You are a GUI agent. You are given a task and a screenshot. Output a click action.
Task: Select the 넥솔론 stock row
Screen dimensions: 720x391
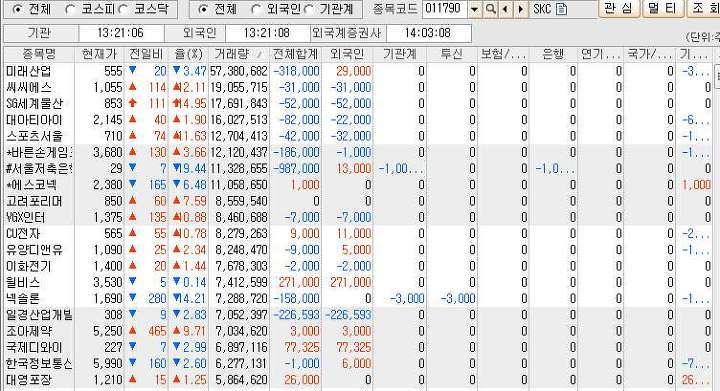click(358, 299)
